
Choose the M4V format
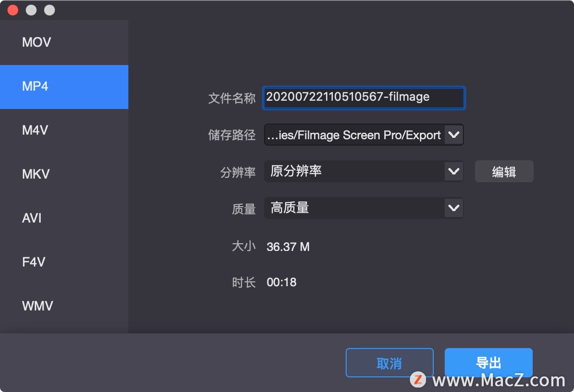[64, 131]
